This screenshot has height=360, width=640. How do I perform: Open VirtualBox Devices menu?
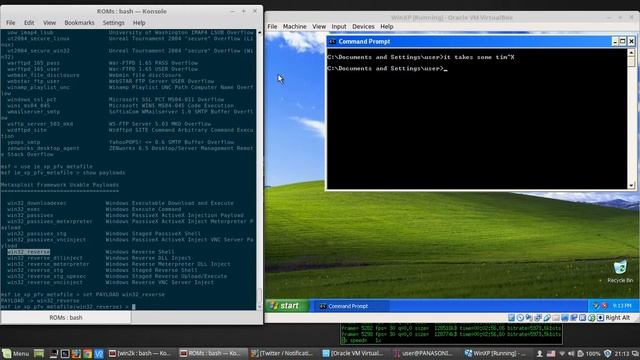363,26
